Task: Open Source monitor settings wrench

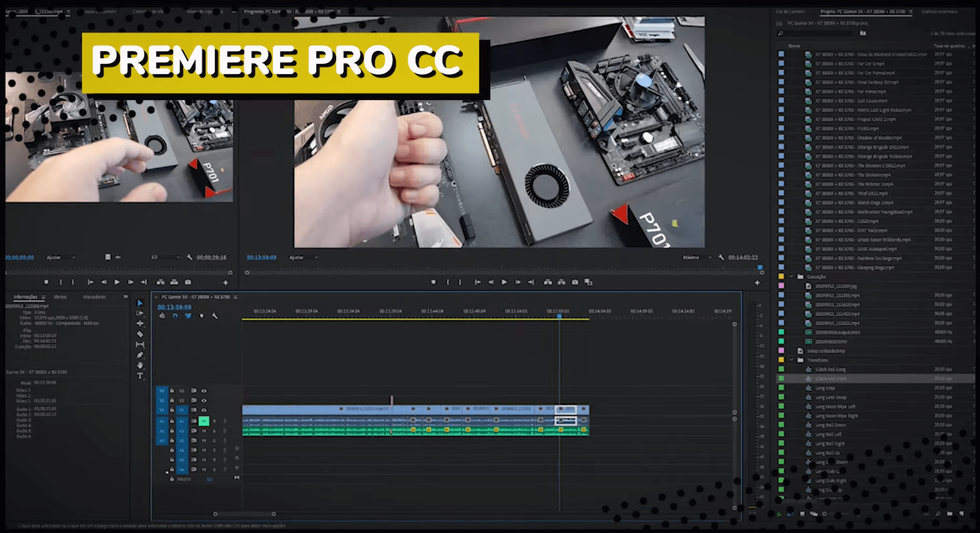Action: (x=189, y=258)
